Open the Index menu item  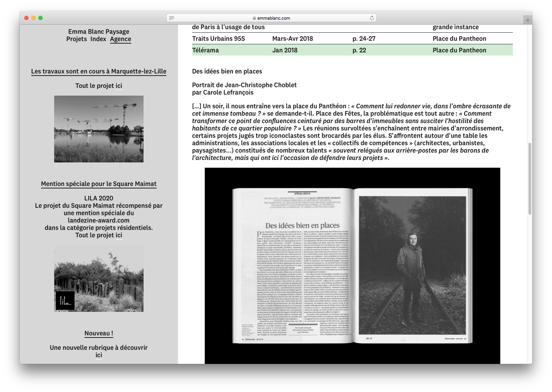98,39
